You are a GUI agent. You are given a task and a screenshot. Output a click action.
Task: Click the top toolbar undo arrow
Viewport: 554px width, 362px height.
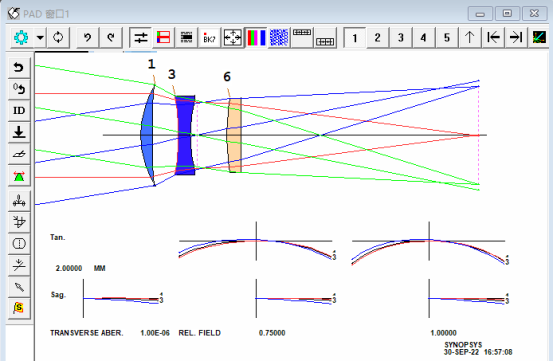tap(88, 37)
